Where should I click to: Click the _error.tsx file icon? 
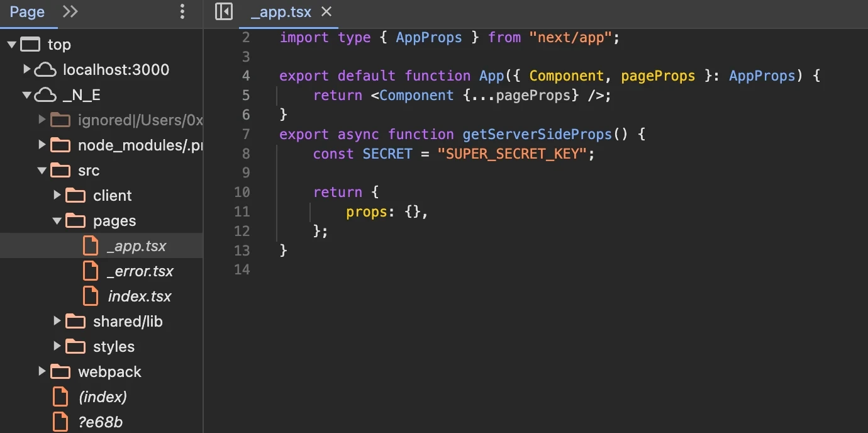pos(90,271)
